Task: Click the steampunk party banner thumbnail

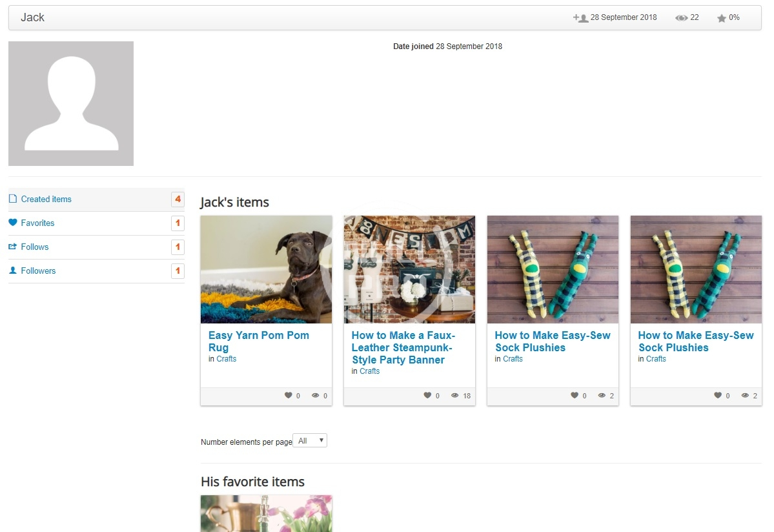Action: click(409, 269)
